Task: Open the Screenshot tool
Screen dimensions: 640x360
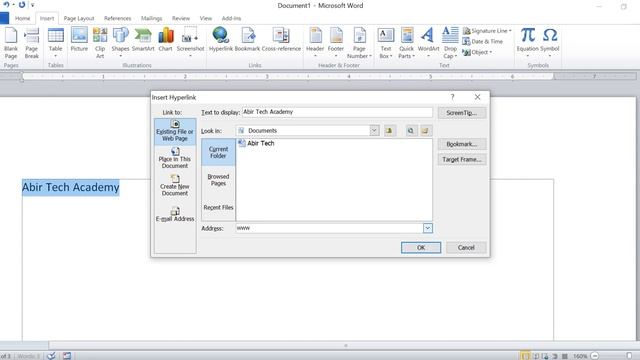Action: click(190, 42)
